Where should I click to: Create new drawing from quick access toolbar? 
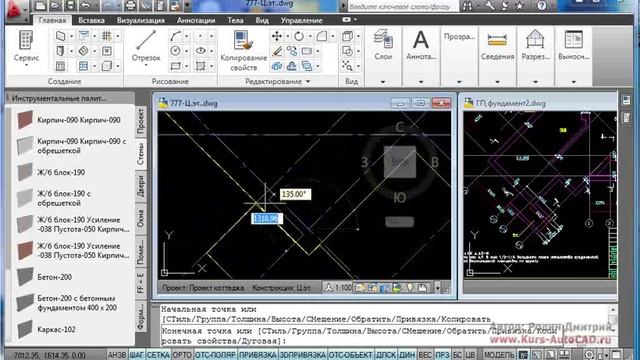pyautogui.click(x=40, y=5)
